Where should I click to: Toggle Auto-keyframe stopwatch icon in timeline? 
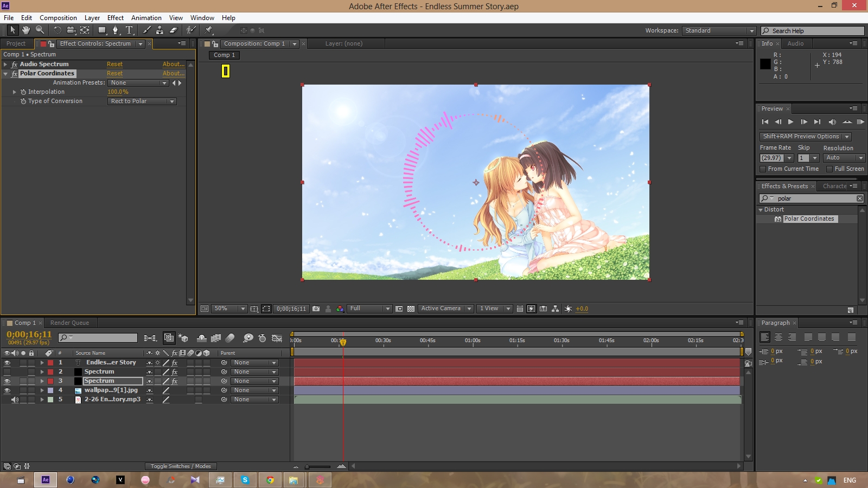point(262,338)
